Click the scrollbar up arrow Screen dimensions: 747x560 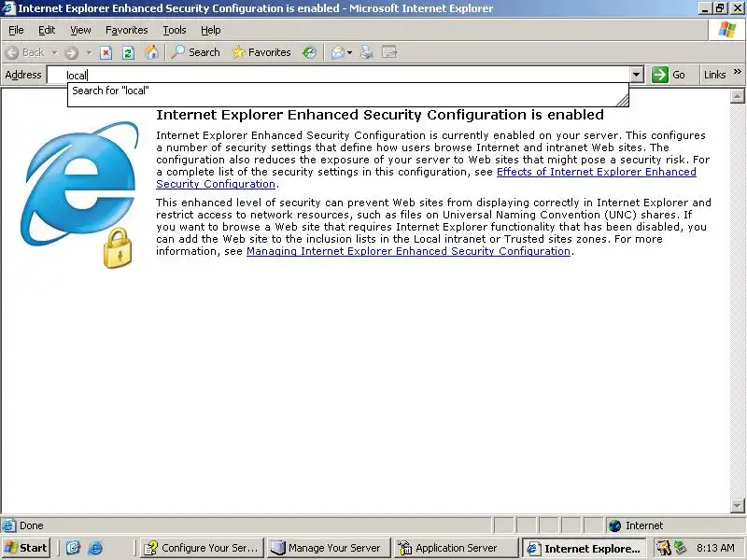point(737,96)
